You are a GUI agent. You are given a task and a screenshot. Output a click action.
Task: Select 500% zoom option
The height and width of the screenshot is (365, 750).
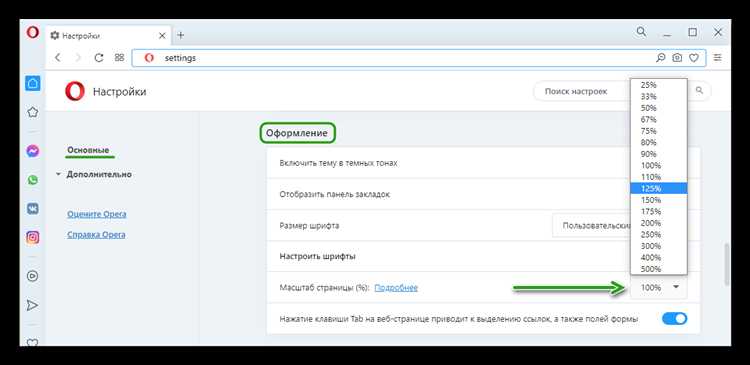pos(659,269)
